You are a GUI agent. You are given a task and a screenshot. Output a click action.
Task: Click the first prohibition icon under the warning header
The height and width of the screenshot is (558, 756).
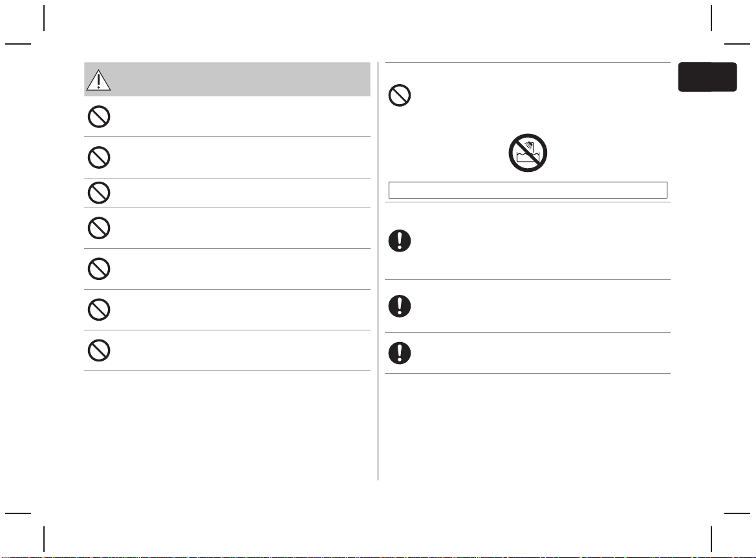99,116
